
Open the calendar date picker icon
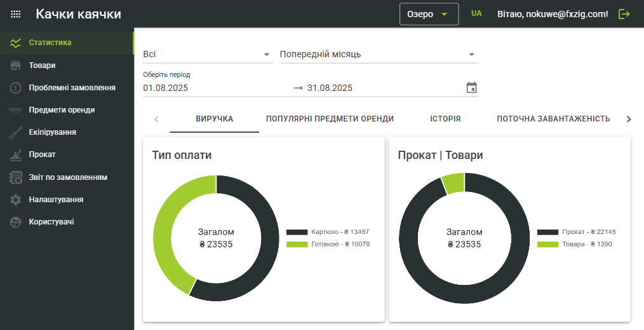tap(471, 88)
